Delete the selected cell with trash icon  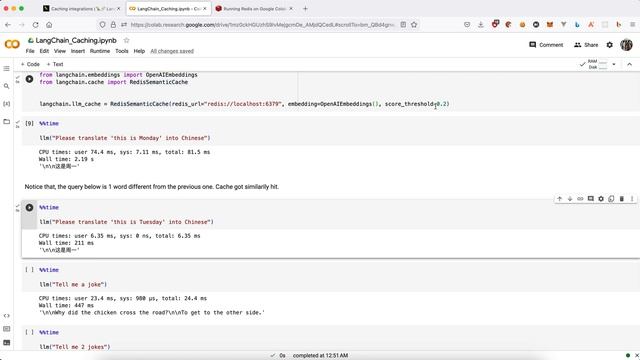pyautogui.click(x=622, y=199)
